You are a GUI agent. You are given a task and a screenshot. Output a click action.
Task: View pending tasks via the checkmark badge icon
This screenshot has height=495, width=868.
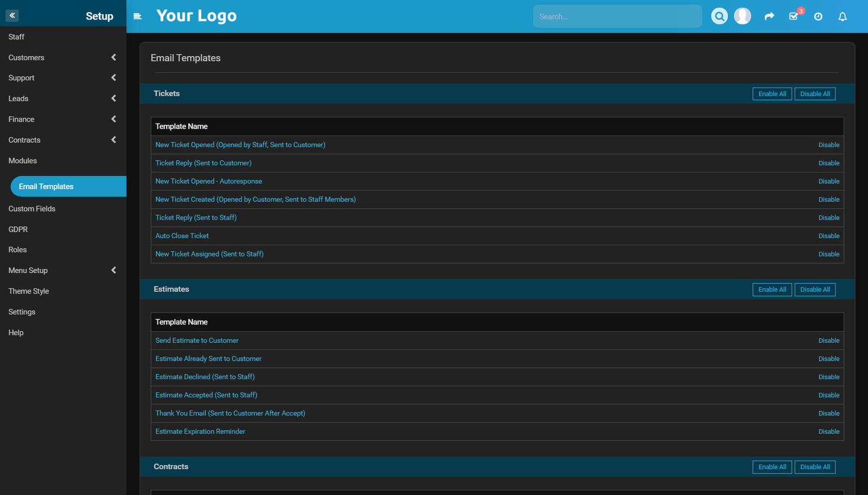coord(793,17)
